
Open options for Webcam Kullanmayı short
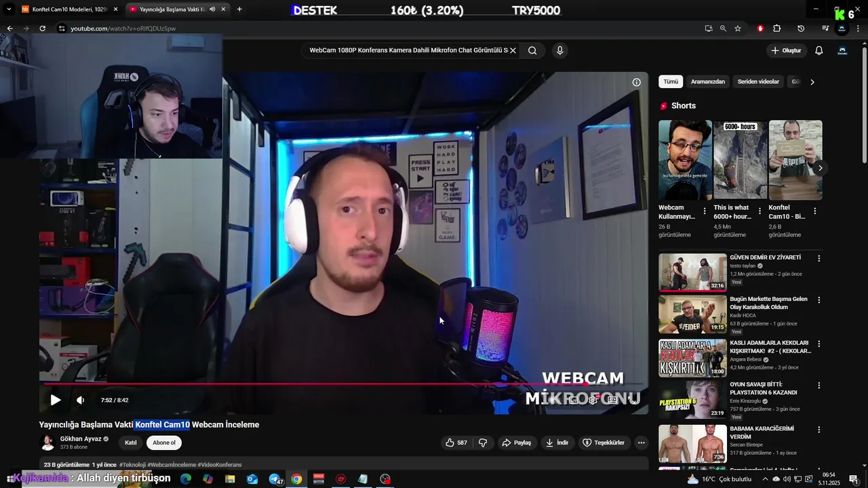pos(705,211)
